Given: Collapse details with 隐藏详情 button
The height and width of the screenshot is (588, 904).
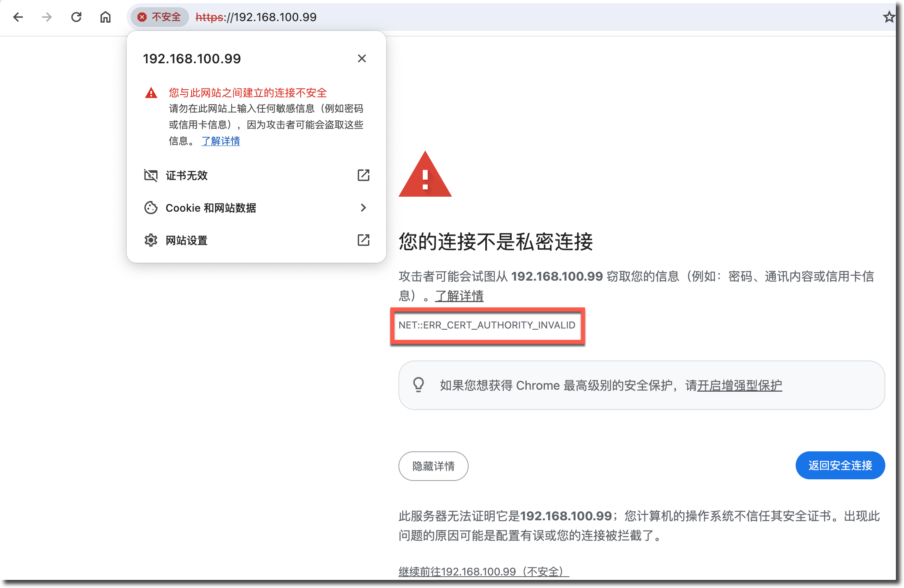Looking at the screenshot, I should 433,466.
